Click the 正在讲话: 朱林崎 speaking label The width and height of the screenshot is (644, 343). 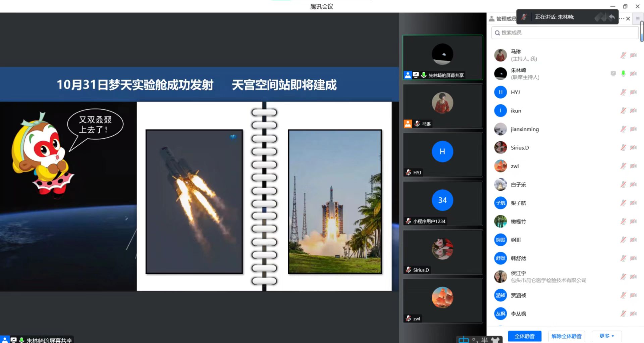click(554, 17)
